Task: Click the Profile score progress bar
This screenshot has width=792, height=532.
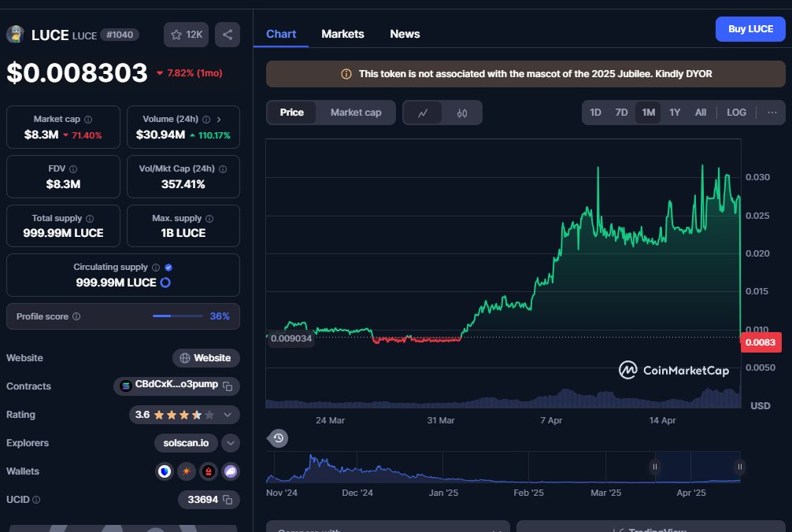Action: (178, 316)
